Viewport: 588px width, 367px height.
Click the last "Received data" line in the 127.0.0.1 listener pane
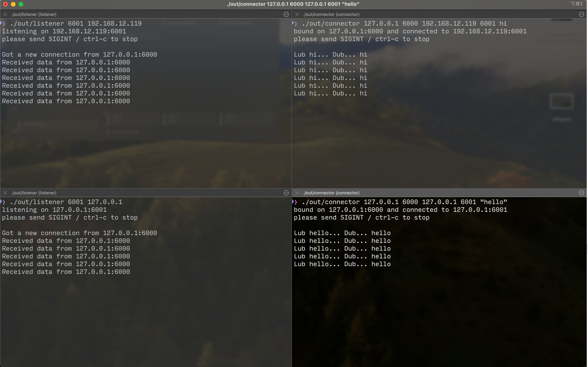(66, 272)
